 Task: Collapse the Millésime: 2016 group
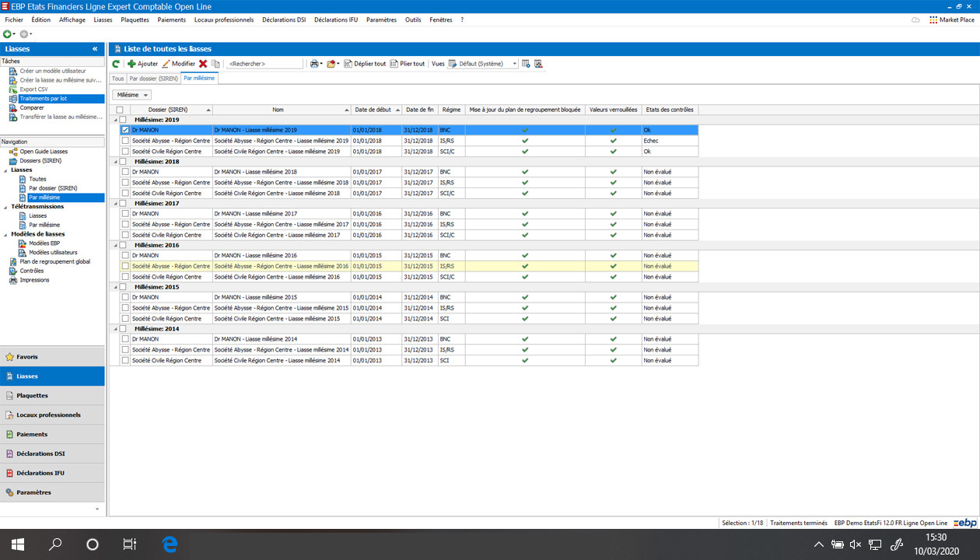(x=115, y=246)
